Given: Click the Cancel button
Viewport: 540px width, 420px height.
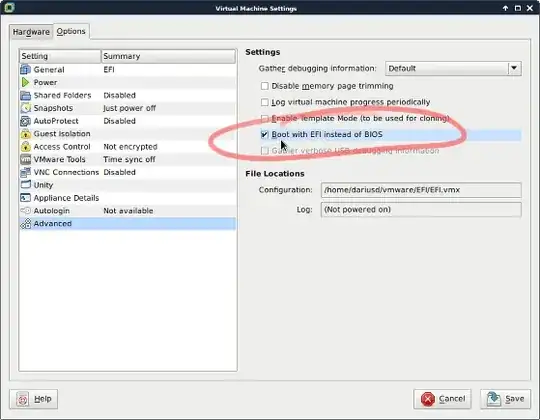Looking at the screenshot, I should (x=443, y=399).
